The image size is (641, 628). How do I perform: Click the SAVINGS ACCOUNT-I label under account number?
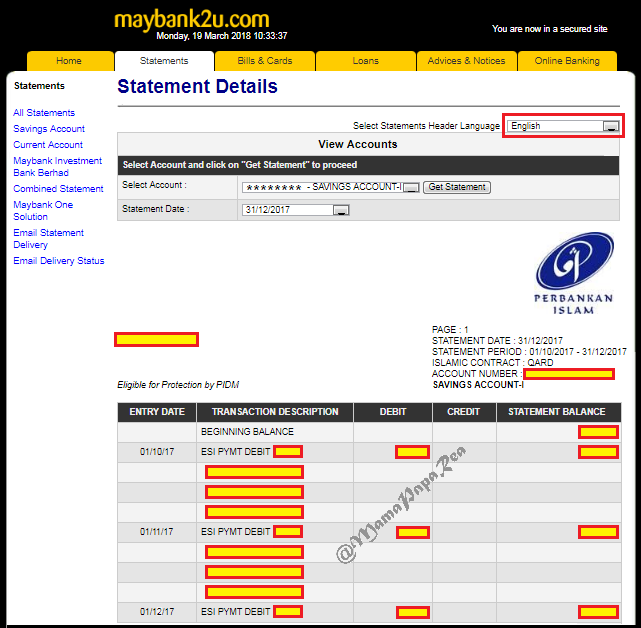click(x=478, y=385)
